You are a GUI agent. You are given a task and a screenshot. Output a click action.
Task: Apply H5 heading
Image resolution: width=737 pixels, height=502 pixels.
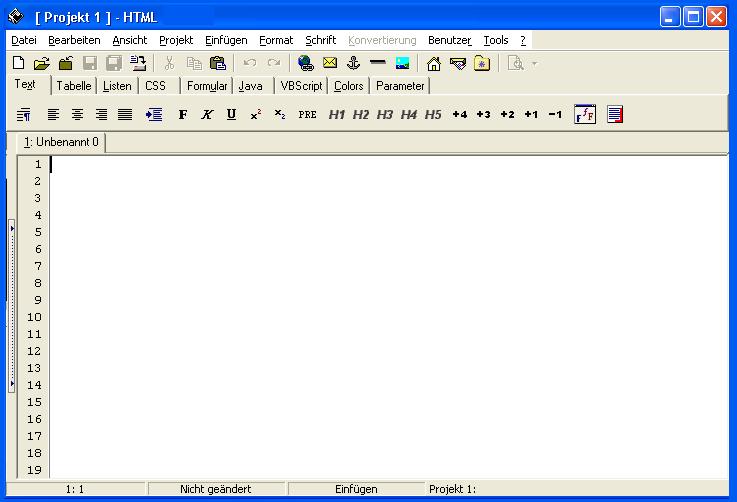(x=433, y=114)
